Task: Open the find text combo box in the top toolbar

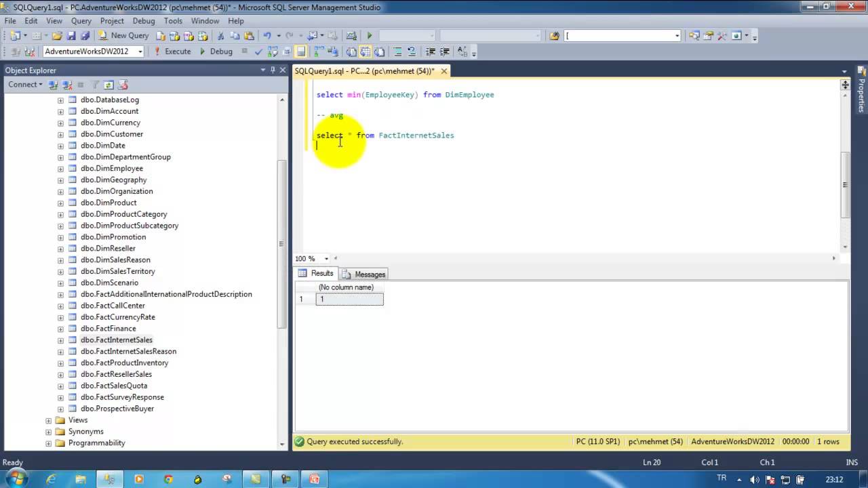Action: (623, 35)
